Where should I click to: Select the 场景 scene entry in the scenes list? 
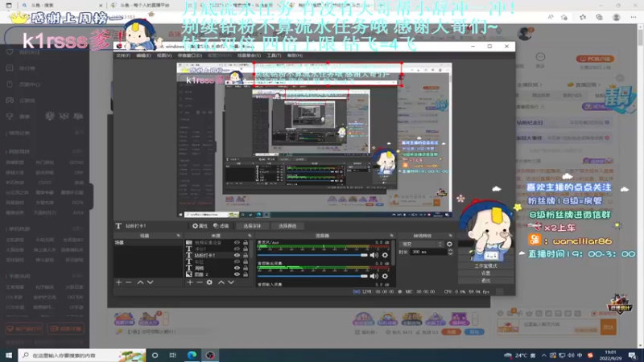[147, 243]
